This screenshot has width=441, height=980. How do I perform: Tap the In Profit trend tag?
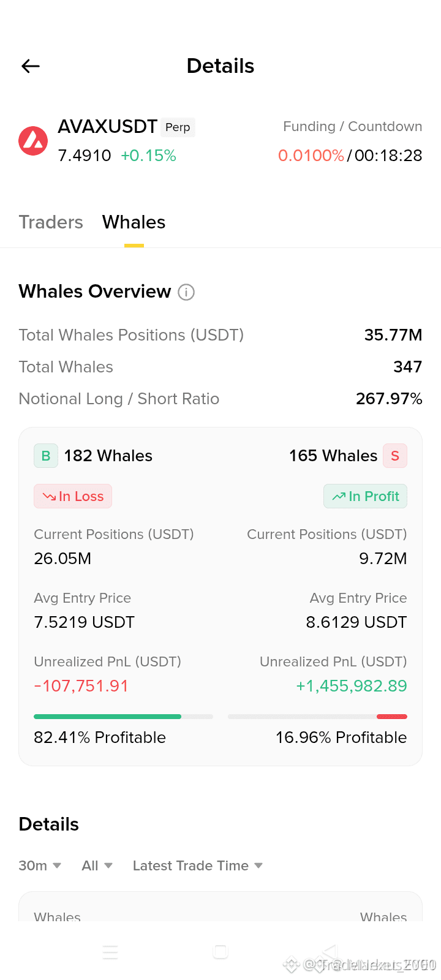coord(366,496)
